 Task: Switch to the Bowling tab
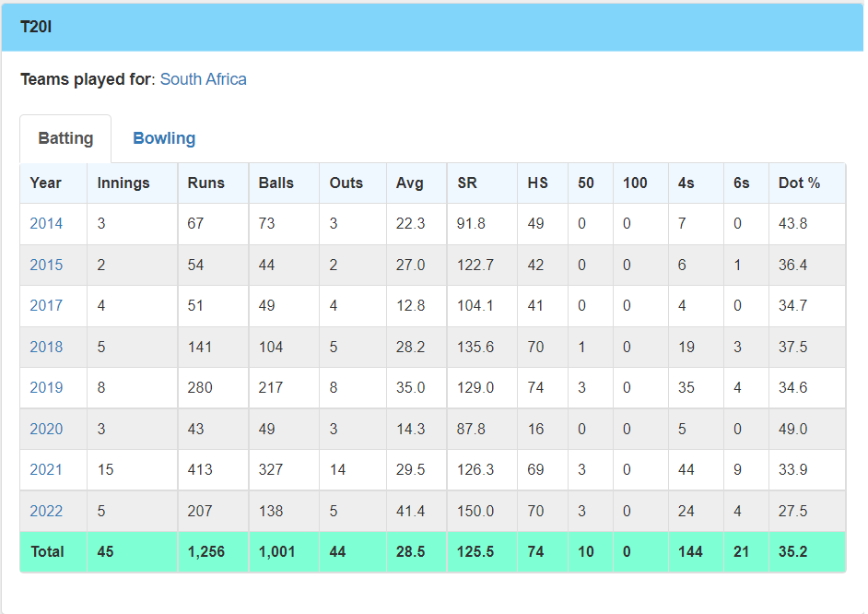pos(164,138)
